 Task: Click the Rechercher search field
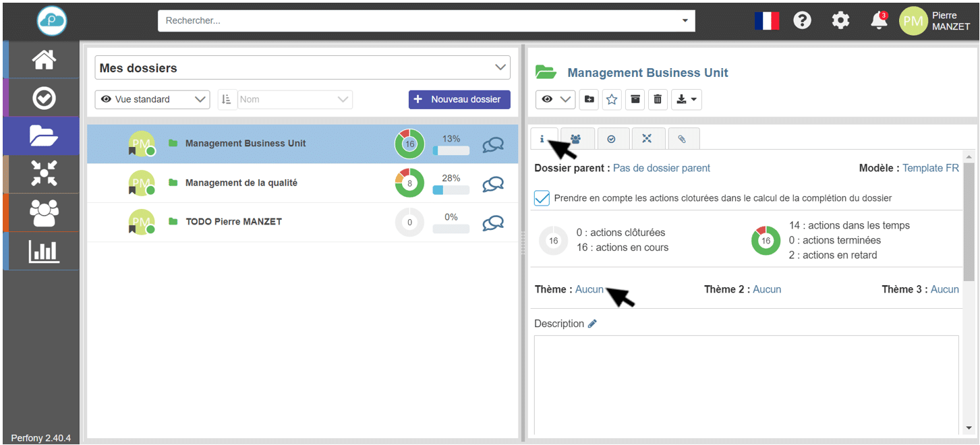click(x=418, y=21)
